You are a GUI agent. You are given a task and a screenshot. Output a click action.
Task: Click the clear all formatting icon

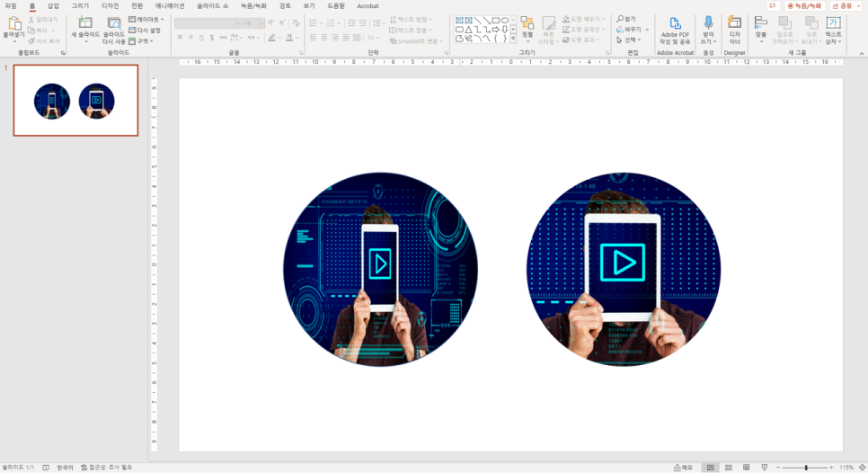(x=297, y=22)
